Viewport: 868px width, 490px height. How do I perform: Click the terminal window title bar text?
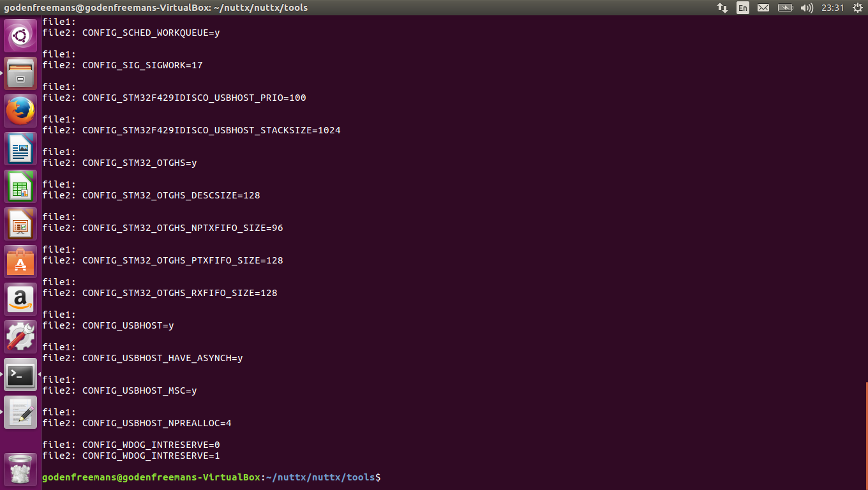click(156, 8)
